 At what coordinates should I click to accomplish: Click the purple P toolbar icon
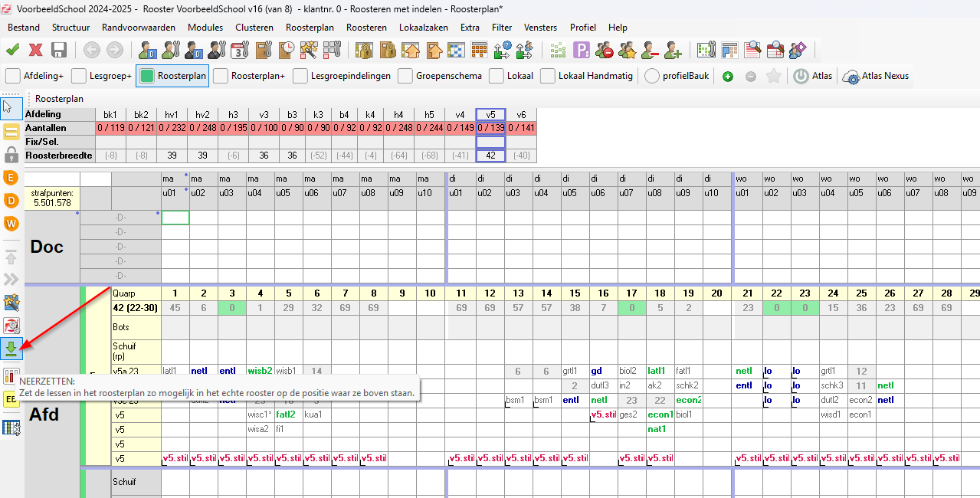[x=582, y=51]
